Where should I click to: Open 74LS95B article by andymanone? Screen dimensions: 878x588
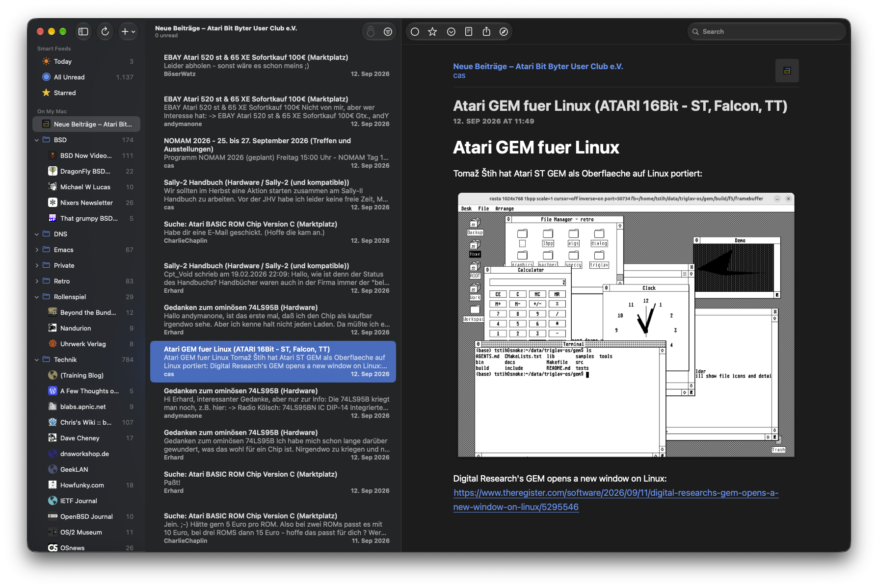click(273, 403)
